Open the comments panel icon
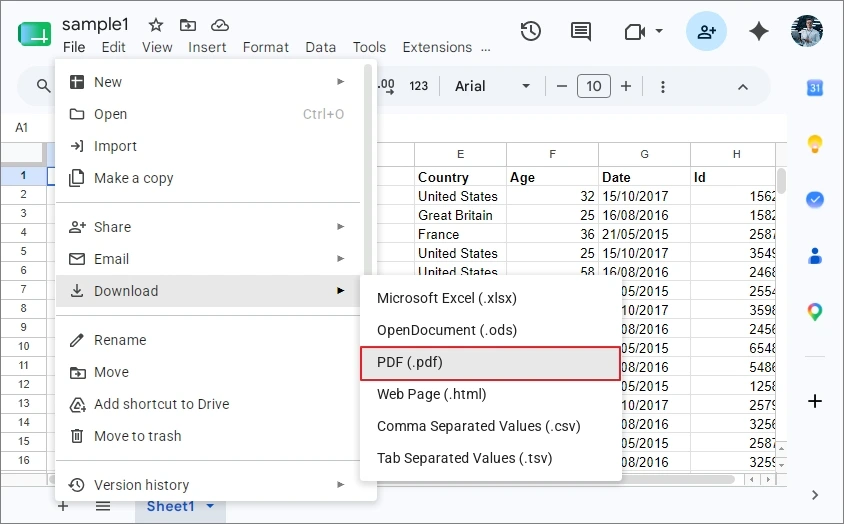The image size is (844, 524). pos(581,31)
